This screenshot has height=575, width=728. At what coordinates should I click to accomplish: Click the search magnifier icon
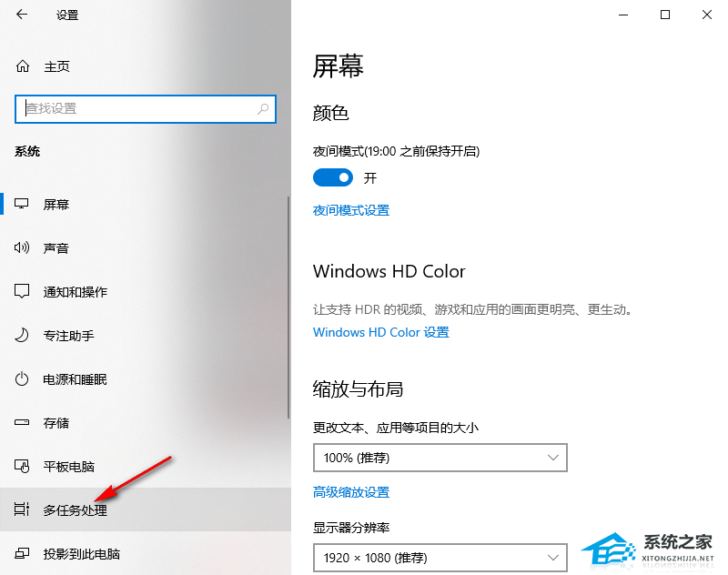pos(263,109)
